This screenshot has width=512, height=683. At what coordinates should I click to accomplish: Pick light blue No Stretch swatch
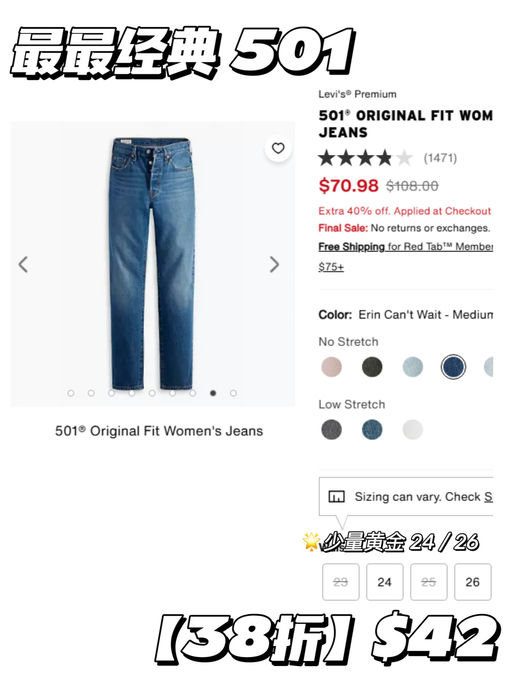[x=413, y=367]
